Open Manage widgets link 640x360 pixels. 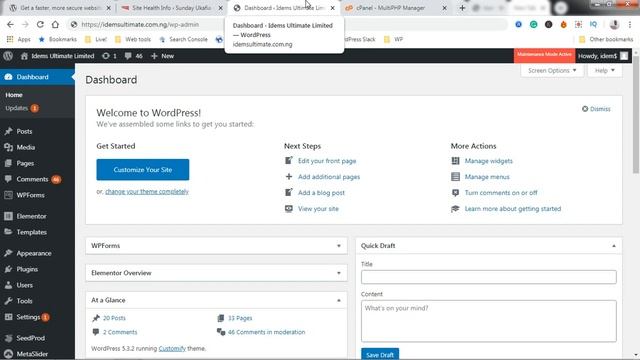coord(489,161)
